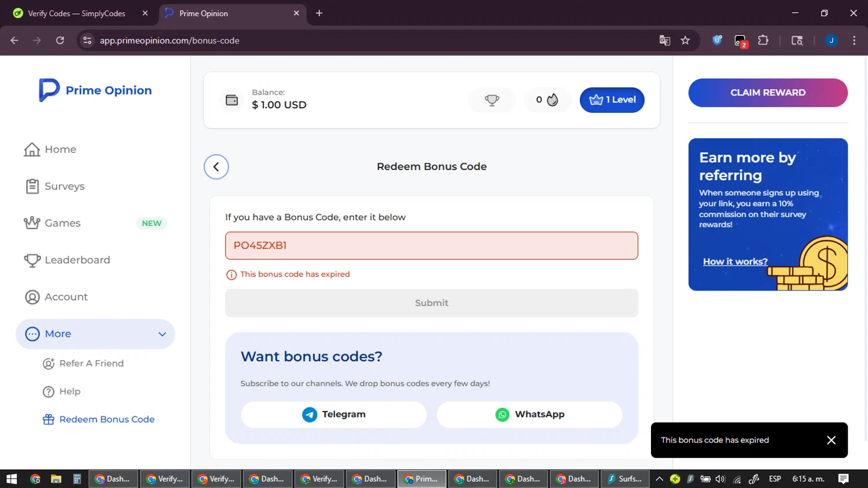This screenshot has height=488, width=868.
Task: Click the translate page icon
Action: [x=665, y=41]
